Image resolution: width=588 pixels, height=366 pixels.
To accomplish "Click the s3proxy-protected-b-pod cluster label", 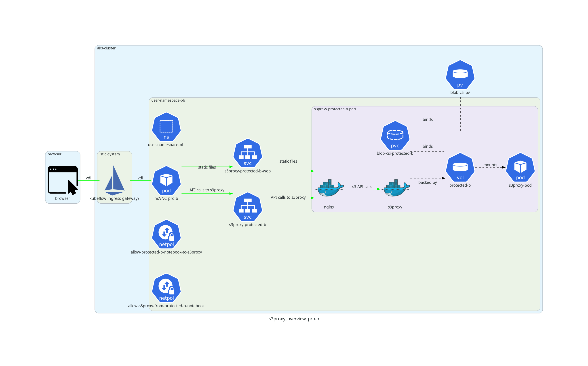I will [x=335, y=109].
